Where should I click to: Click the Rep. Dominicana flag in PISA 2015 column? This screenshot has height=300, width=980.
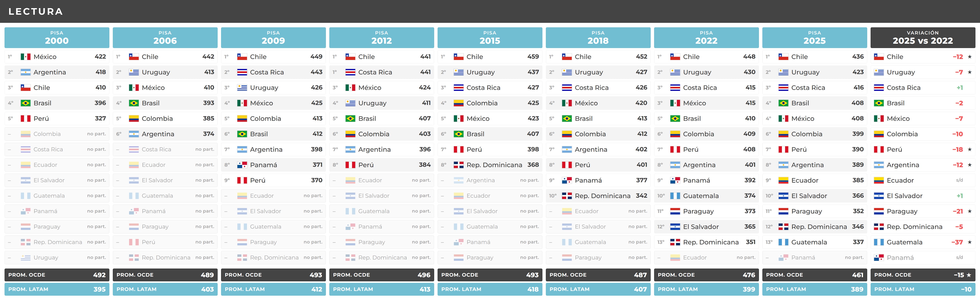pyautogui.click(x=459, y=165)
